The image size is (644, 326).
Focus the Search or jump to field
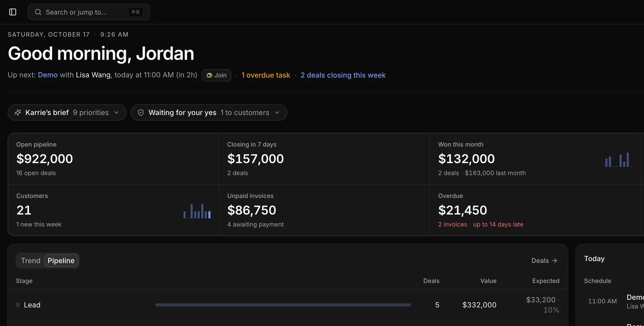[x=89, y=12]
